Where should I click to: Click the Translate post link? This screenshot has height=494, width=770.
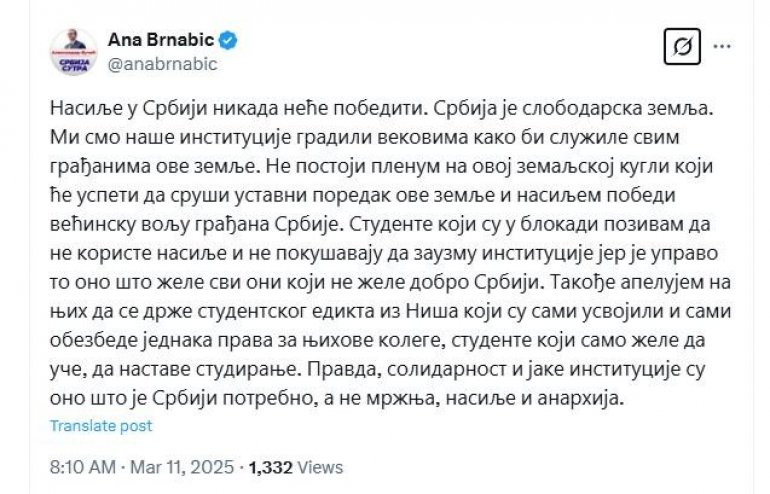point(101,426)
